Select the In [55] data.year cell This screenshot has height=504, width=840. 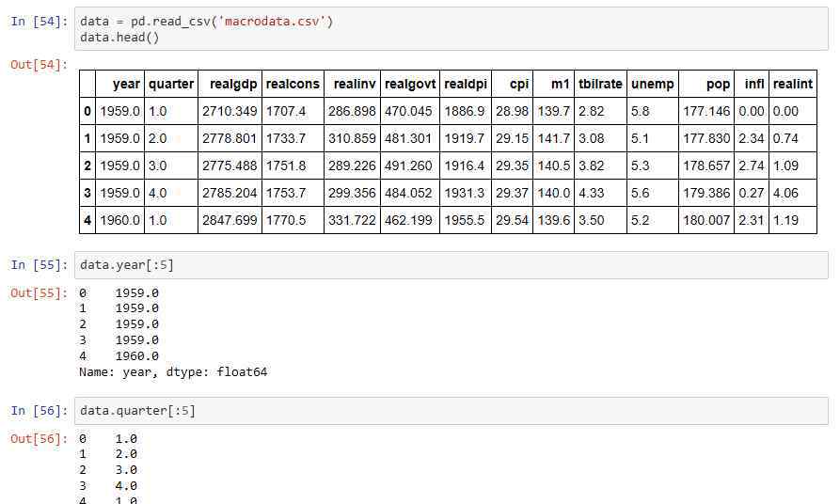coord(452,265)
